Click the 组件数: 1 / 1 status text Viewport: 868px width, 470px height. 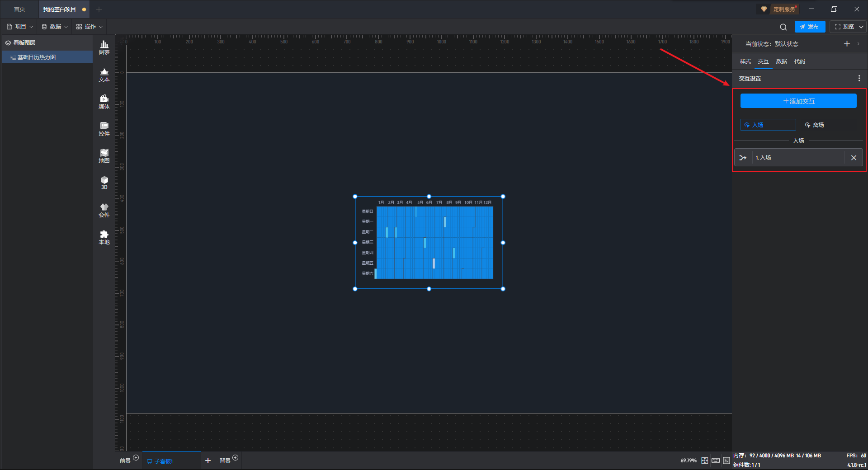coord(747,465)
